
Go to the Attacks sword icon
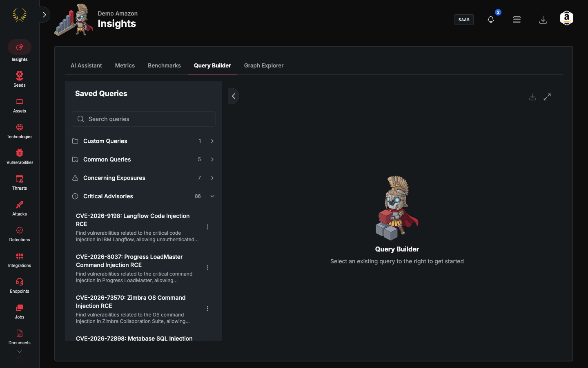(20, 204)
